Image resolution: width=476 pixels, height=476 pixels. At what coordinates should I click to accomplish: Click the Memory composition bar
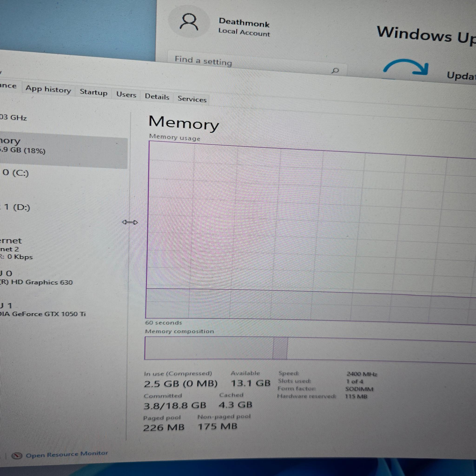(x=310, y=349)
